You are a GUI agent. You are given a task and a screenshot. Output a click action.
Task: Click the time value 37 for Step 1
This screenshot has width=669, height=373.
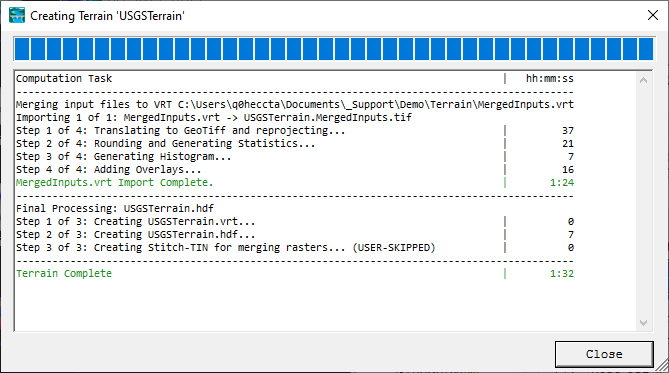pos(568,131)
